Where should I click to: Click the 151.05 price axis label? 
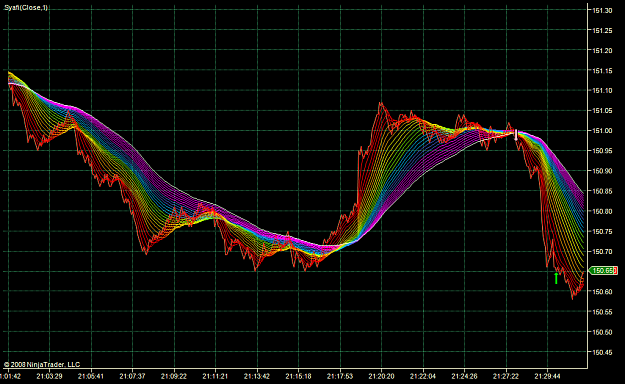pos(602,111)
